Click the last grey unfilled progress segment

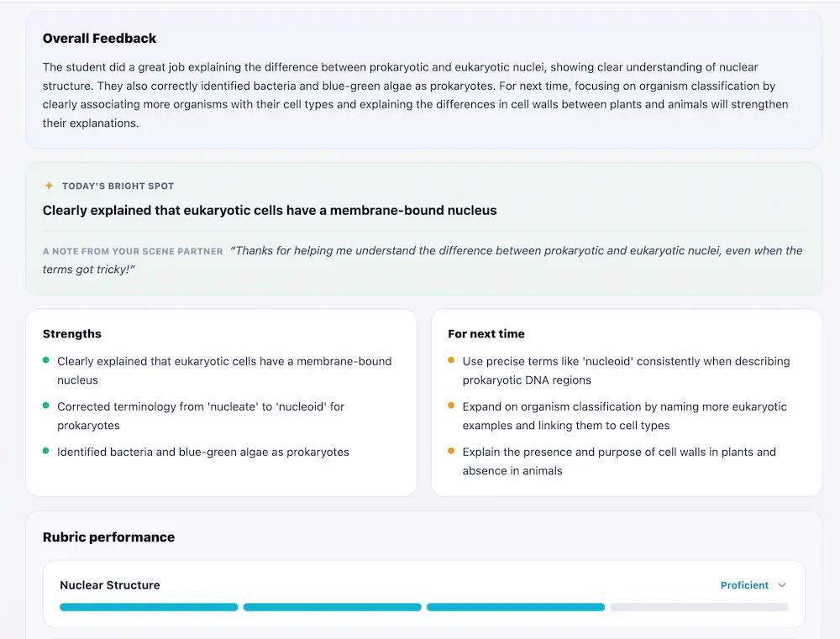[699, 607]
